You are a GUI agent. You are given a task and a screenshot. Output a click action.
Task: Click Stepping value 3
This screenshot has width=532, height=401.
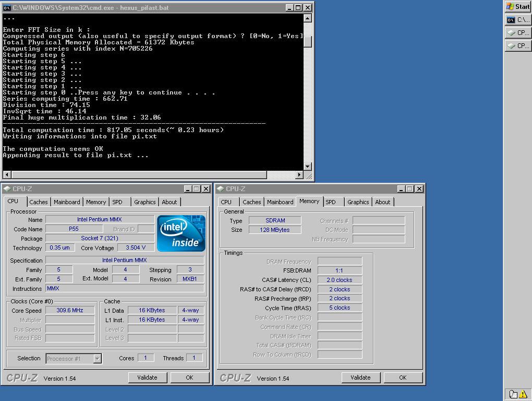coord(190,269)
